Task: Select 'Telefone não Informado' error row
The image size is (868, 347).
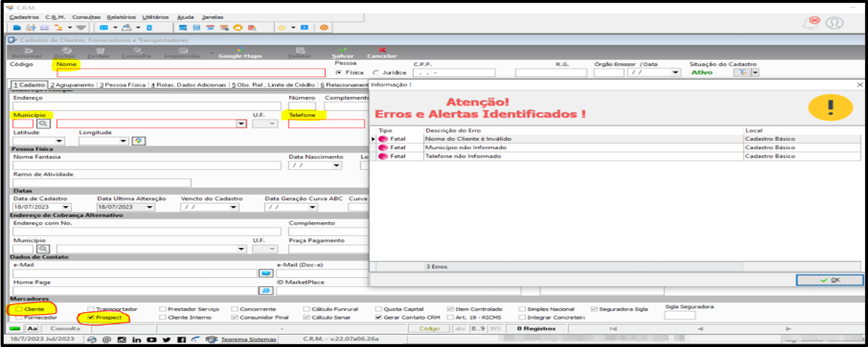Action: tap(617, 157)
